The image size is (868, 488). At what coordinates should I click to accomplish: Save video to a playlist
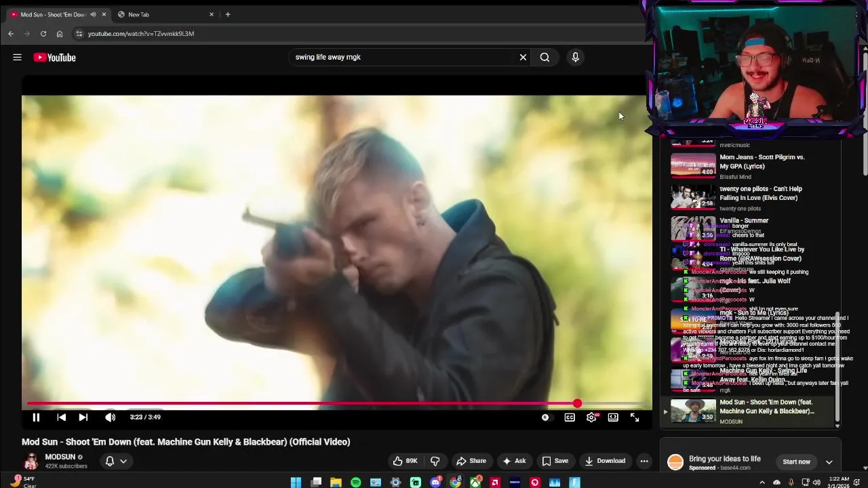click(x=555, y=461)
